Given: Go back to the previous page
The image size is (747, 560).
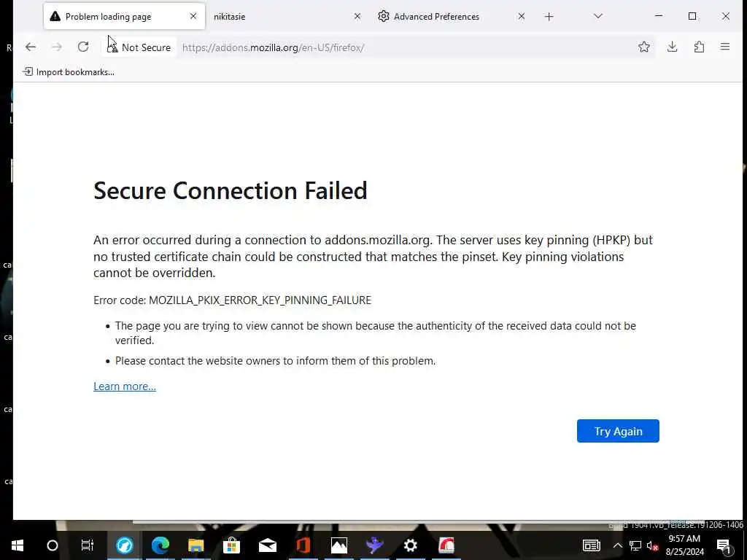Looking at the screenshot, I should coord(31,47).
